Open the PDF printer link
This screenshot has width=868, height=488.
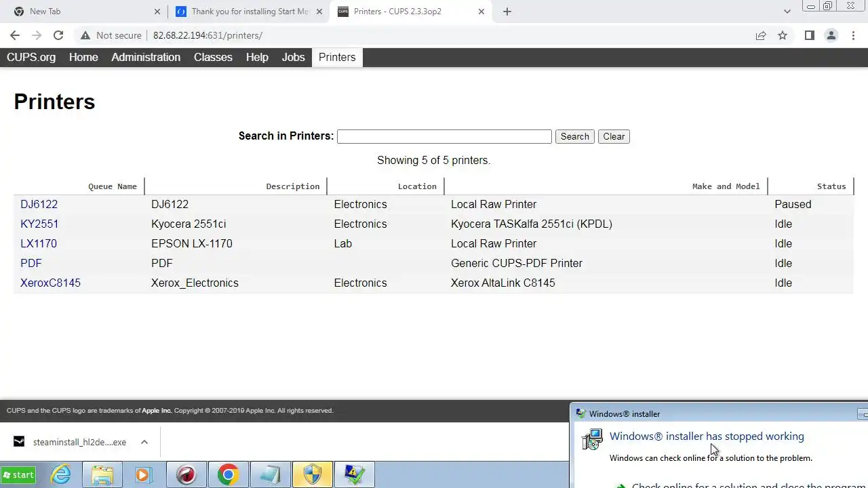(x=31, y=263)
